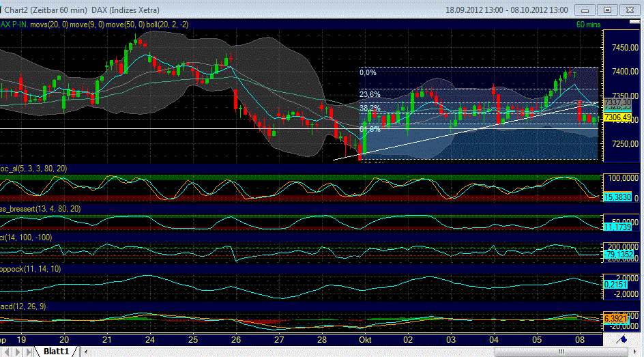
Task: Click the horizontal scrollbar thumb
Action: coord(561,352)
